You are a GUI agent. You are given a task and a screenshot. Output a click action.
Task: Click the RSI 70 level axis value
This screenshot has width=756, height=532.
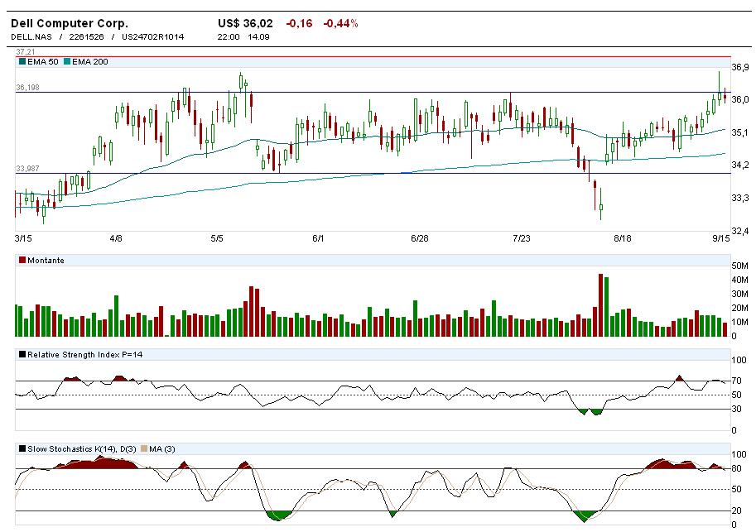tap(736, 381)
